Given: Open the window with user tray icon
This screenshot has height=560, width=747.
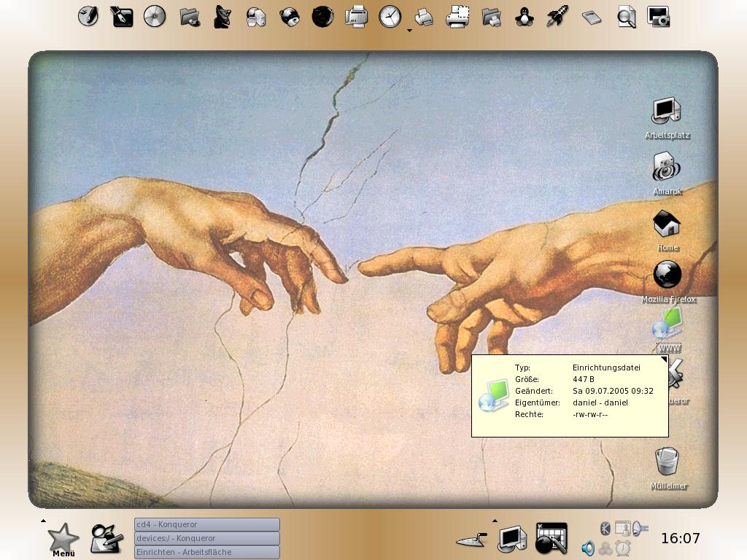Looking at the screenshot, I should pos(622,528).
